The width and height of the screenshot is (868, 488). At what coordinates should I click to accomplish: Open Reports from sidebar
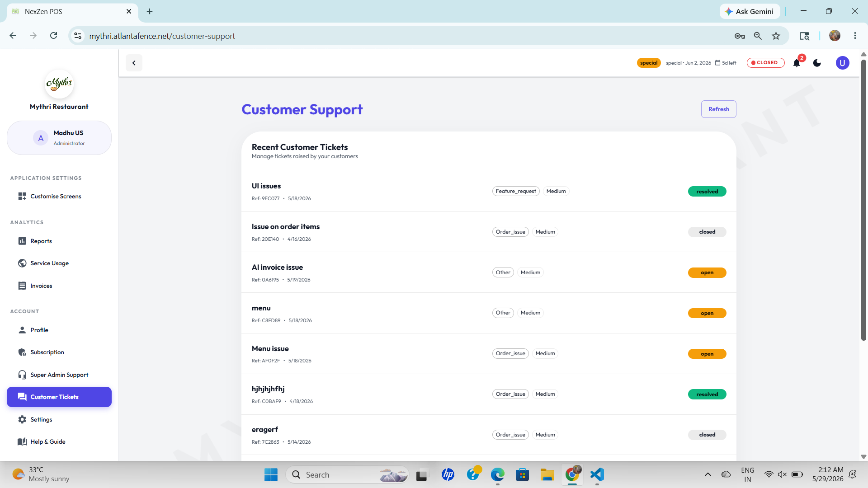(59, 241)
